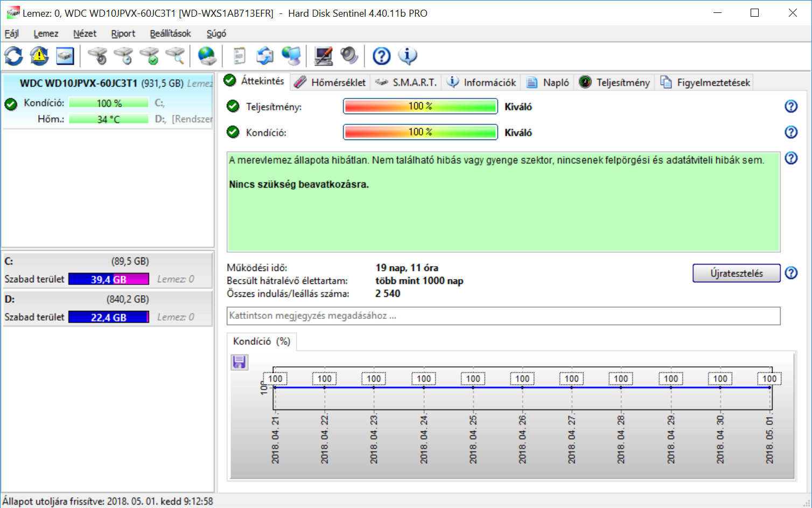
Task: Click the "több mint 1000 nap" lifetime value
Action: tap(419, 281)
